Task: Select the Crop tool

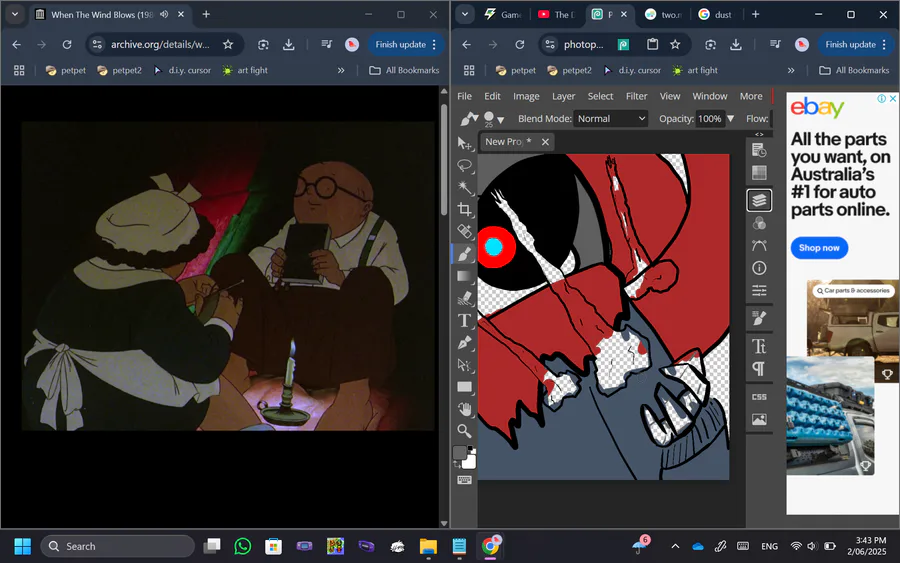Action: click(464, 209)
